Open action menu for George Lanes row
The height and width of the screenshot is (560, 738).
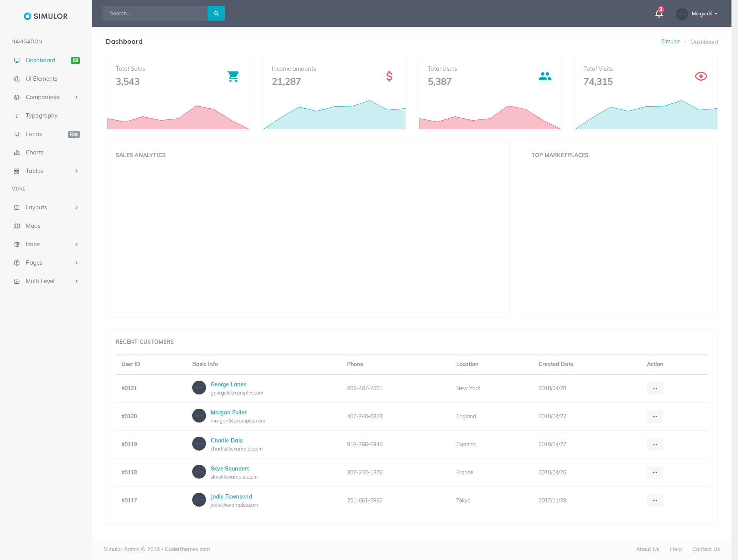coord(655,388)
